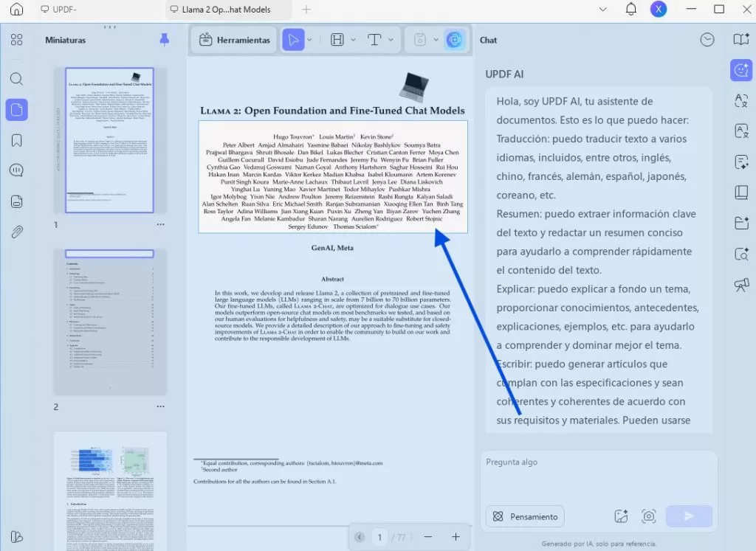This screenshot has width=756, height=551.
Task: Open chat history clock icon
Action: pos(707,40)
